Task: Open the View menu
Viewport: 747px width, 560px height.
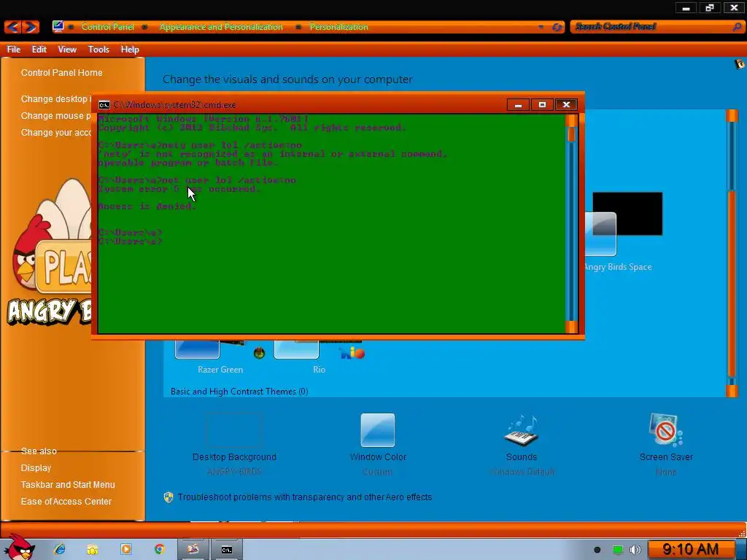Action: [x=67, y=50]
